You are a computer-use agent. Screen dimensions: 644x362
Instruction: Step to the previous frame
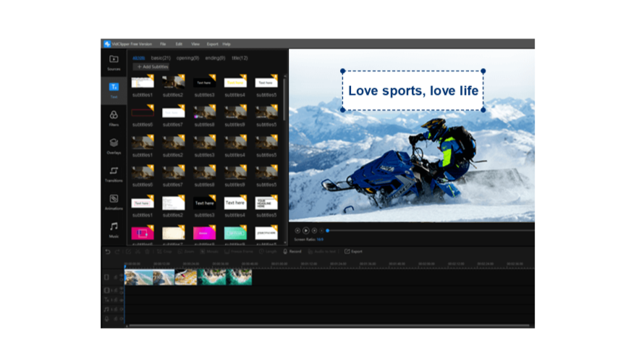tap(297, 230)
